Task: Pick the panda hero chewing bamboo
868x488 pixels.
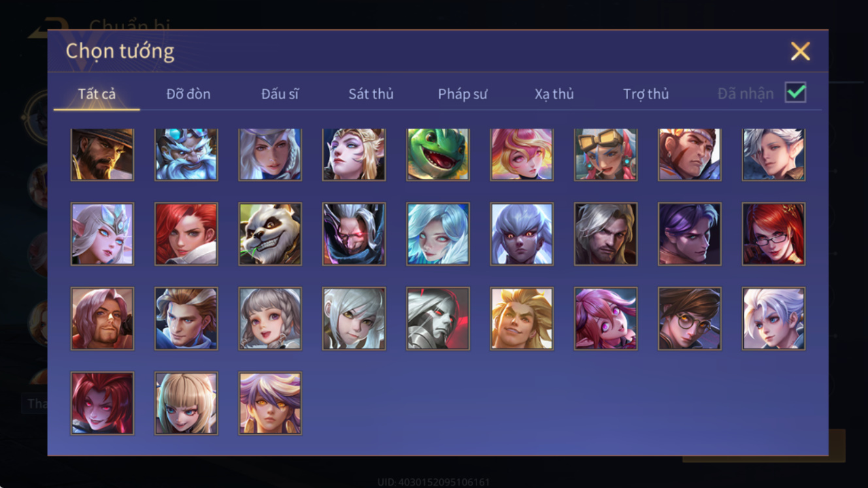Action: (x=270, y=234)
